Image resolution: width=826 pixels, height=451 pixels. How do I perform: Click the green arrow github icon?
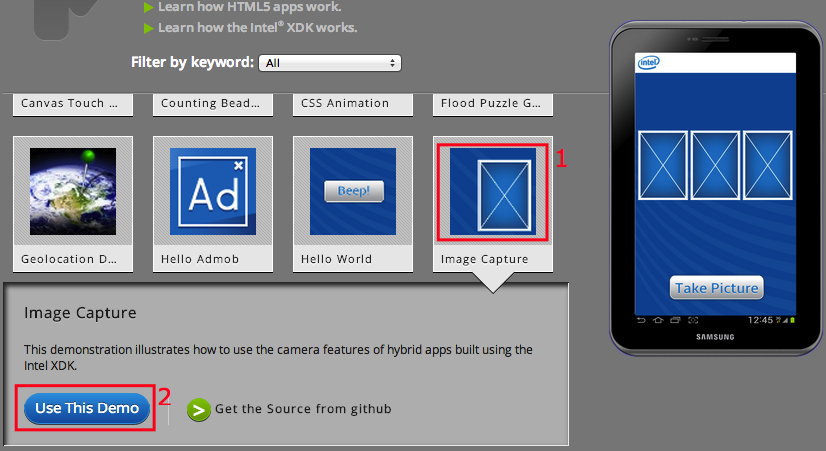(199, 409)
